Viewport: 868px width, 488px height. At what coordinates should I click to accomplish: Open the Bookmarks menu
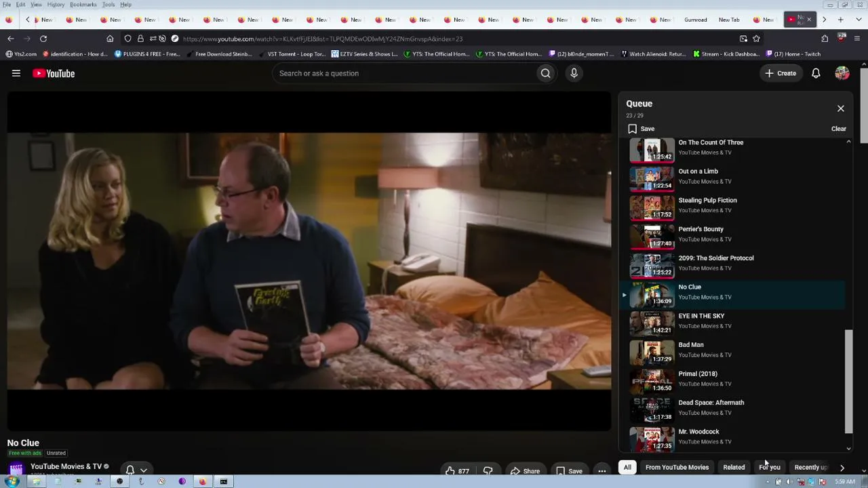[83, 5]
